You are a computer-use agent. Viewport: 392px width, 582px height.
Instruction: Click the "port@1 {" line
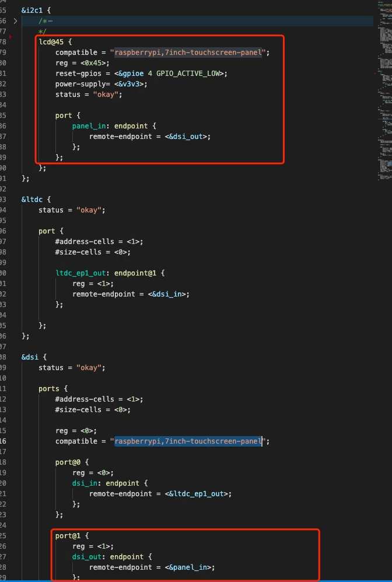(x=72, y=536)
